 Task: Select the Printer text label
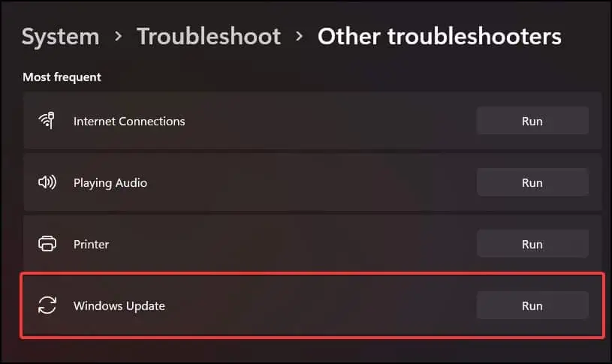point(91,244)
